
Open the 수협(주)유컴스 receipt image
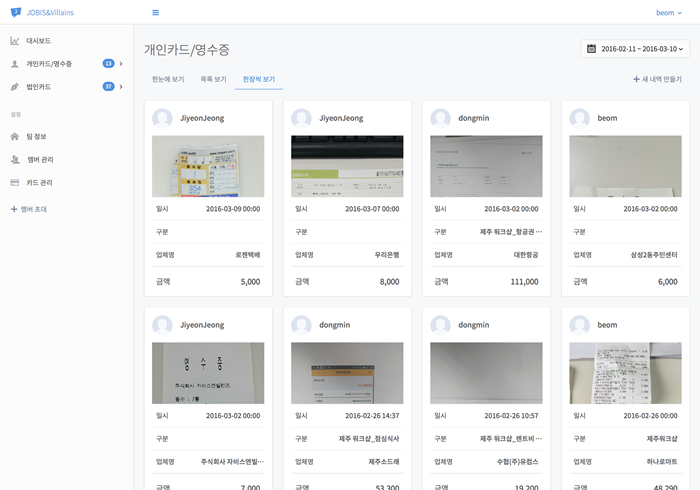(x=486, y=373)
